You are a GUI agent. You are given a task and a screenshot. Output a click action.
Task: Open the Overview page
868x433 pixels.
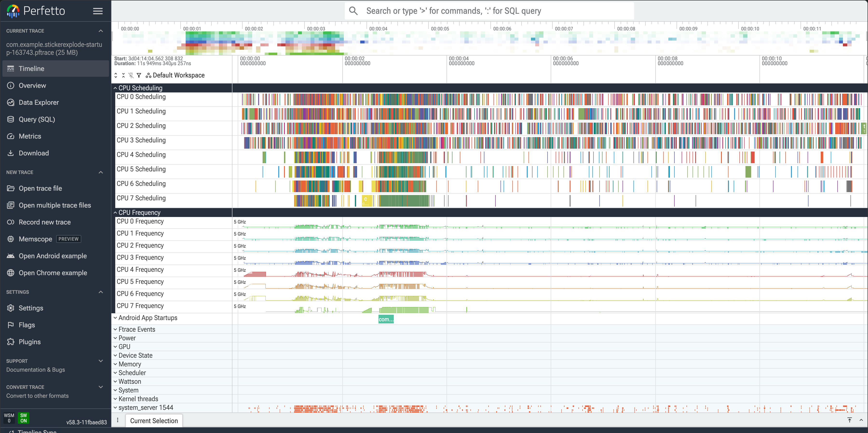point(56,85)
